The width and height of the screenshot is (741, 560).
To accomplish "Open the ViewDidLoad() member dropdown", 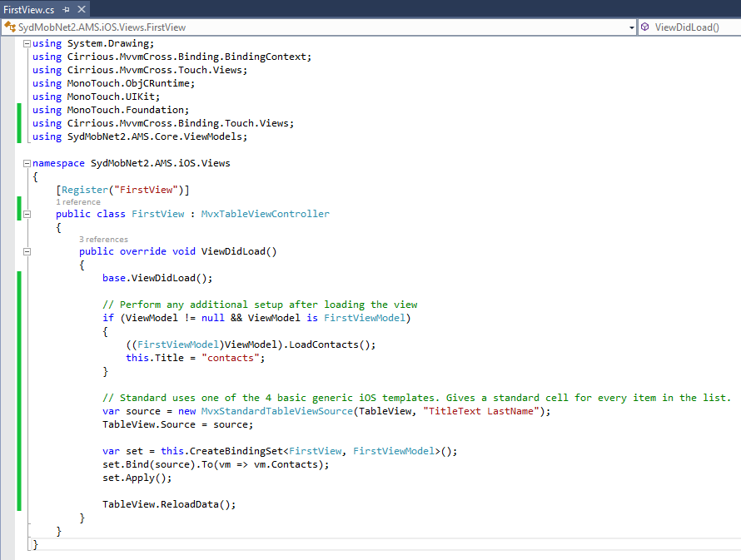I will tap(690, 27).
